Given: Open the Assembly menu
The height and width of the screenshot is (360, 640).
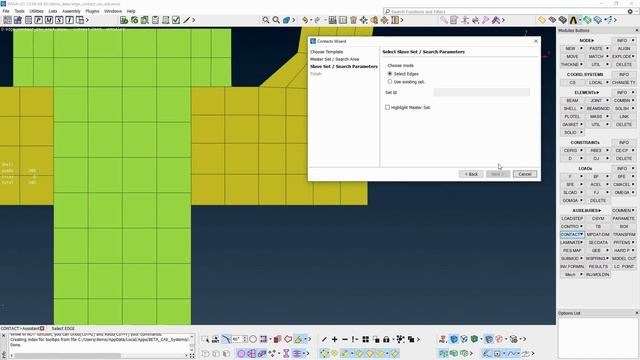Looking at the screenshot, I should pyautogui.click(x=71, y=11).
